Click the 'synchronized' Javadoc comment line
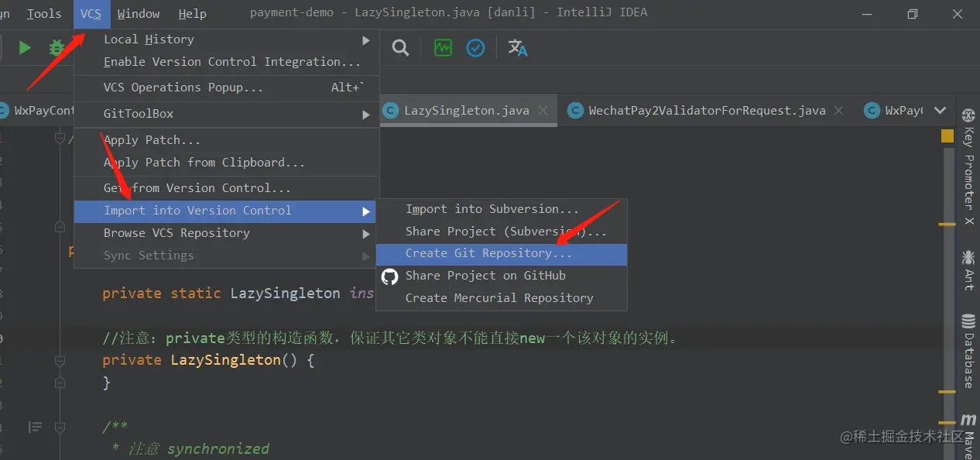980x460 pixels. [x=190, y=449]
